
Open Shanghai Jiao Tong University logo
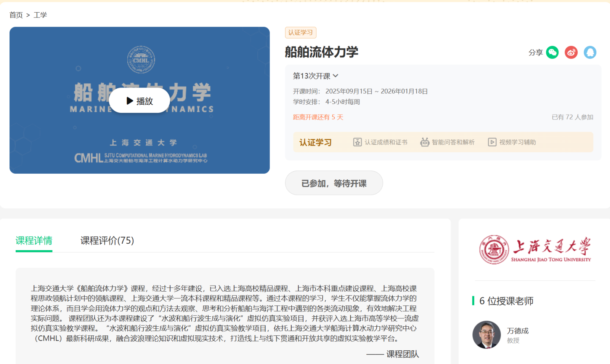(x=535, y=250)
